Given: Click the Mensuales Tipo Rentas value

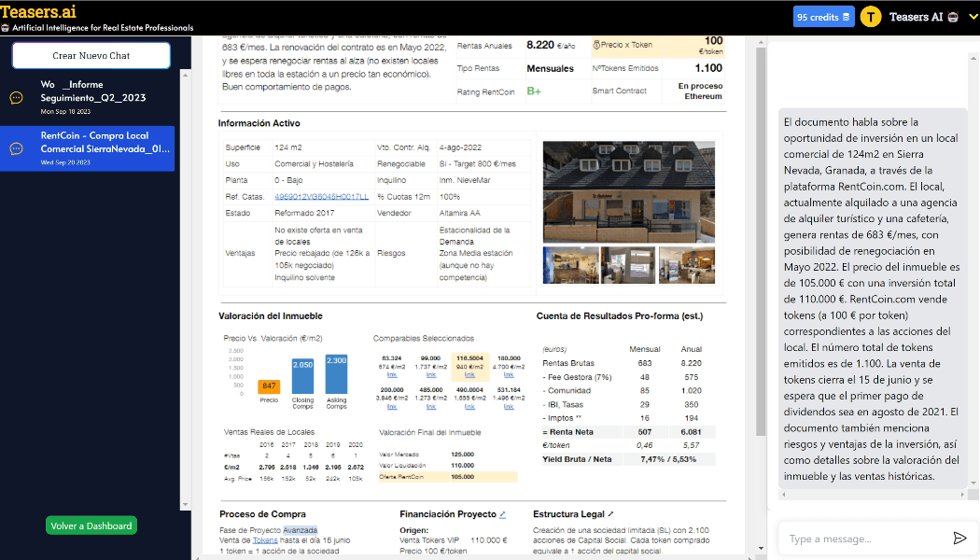Looking at the screenshot, I should (550, 69).
